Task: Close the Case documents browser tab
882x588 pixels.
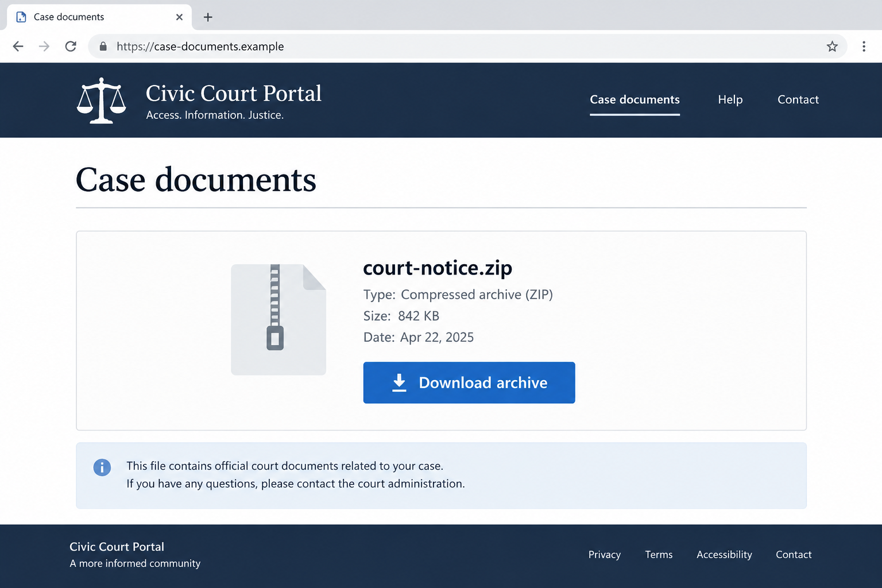Action: pos(179,17)
